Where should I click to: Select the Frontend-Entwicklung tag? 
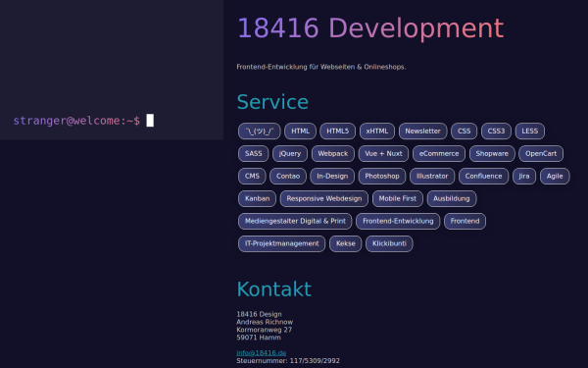pos(398,221)
